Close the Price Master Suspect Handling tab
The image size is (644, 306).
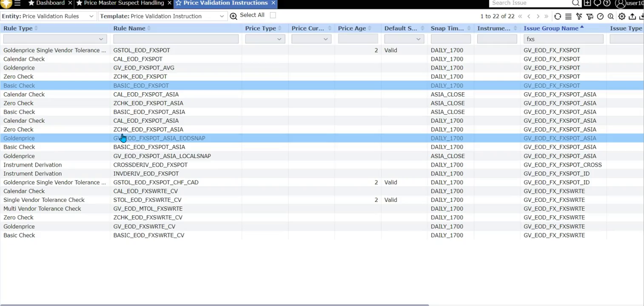(x=170, y=3)
